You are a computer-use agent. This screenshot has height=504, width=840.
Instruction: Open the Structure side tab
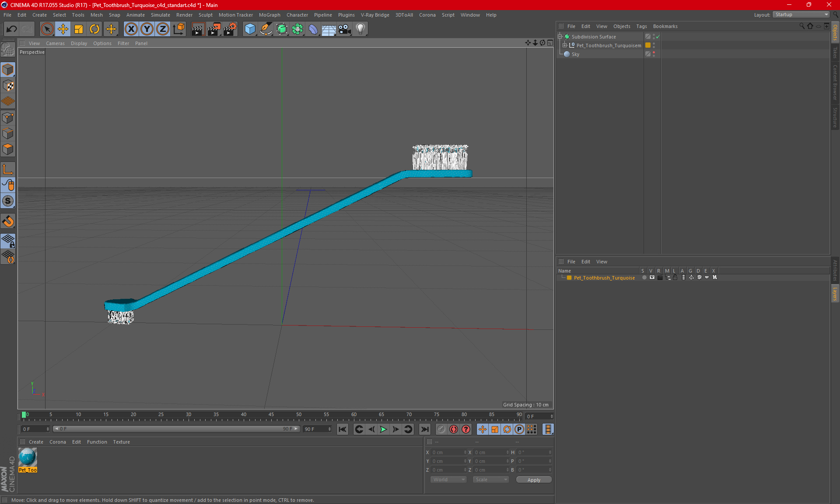click(835, 117)
